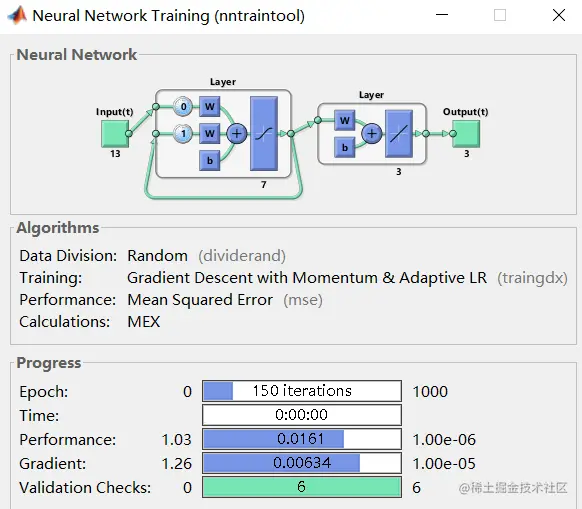Click the 'Algorithms' panel heading

58,228
